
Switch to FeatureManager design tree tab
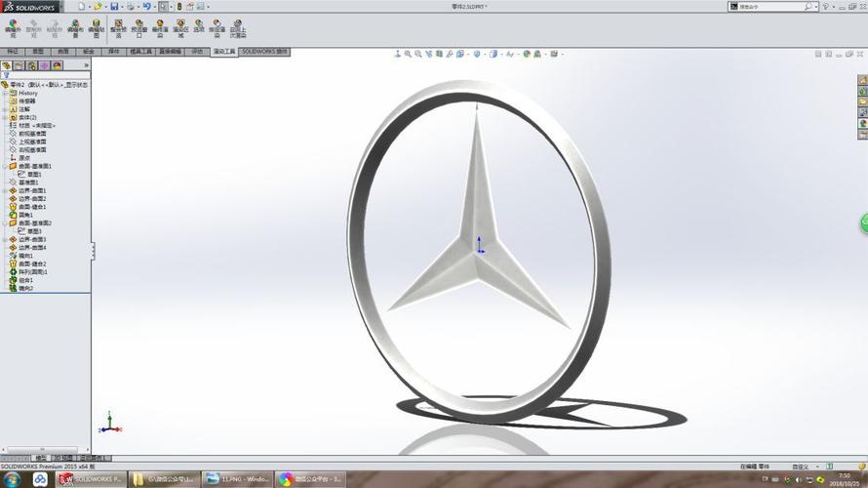click(7, 65)
